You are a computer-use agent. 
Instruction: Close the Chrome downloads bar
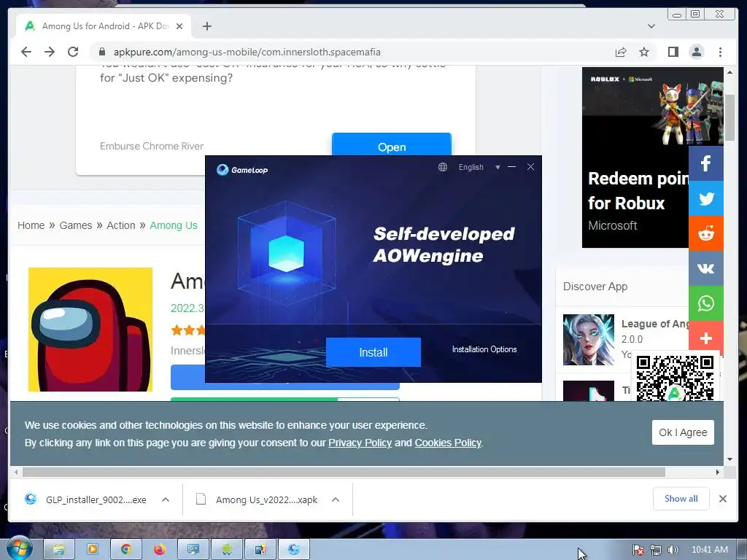723,499
